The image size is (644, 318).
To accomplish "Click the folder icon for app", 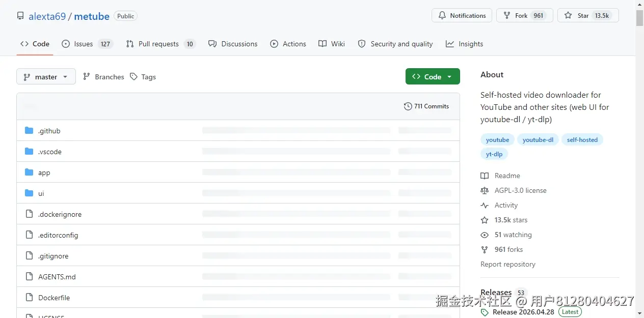I will coord(29,172).
